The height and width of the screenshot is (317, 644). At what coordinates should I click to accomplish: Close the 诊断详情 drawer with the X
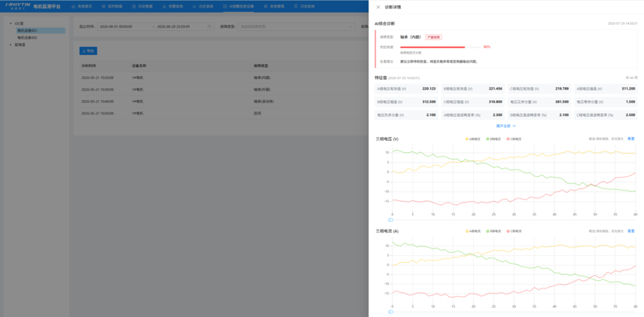(x=378, y=7)
